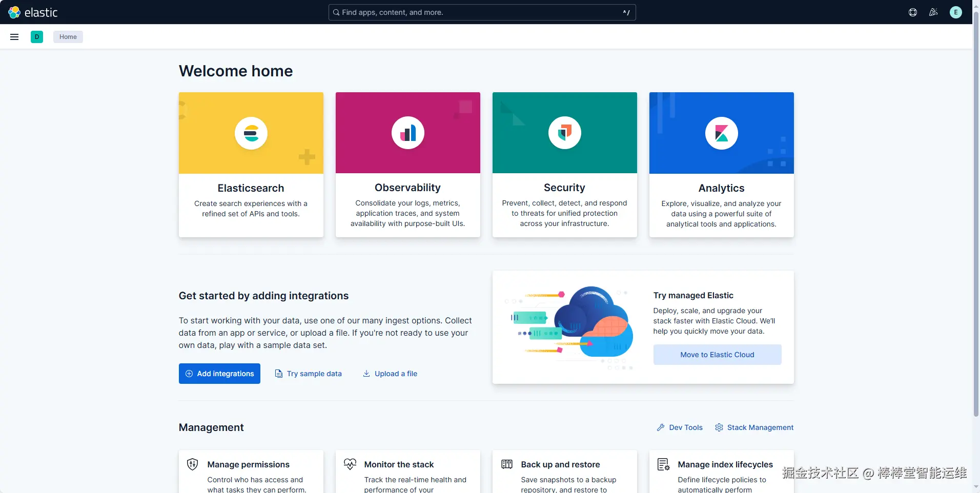This screenshot has height=493, width=980.
Task: Click the Elastic logo in the header
Action: [x=33, y=12]
